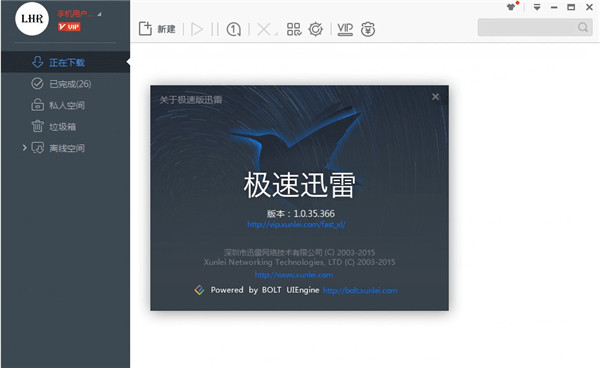Click the red VIP badge under the username
This screenshot has height=368, width=600.
tap(69, 27)
